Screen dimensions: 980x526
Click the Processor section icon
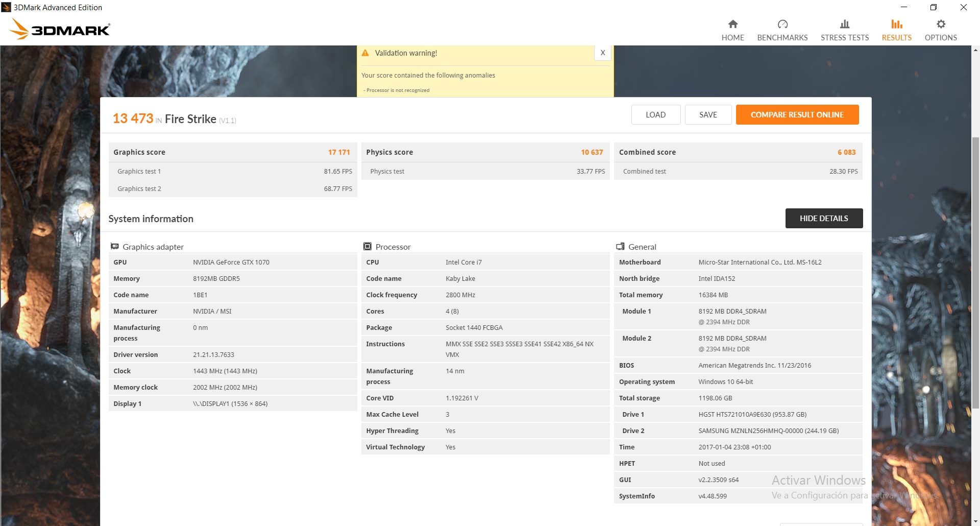[x=367, y=246]
